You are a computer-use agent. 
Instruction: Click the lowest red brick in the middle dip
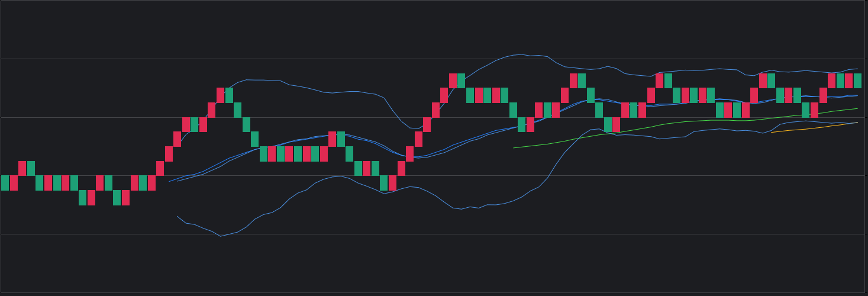392,183
